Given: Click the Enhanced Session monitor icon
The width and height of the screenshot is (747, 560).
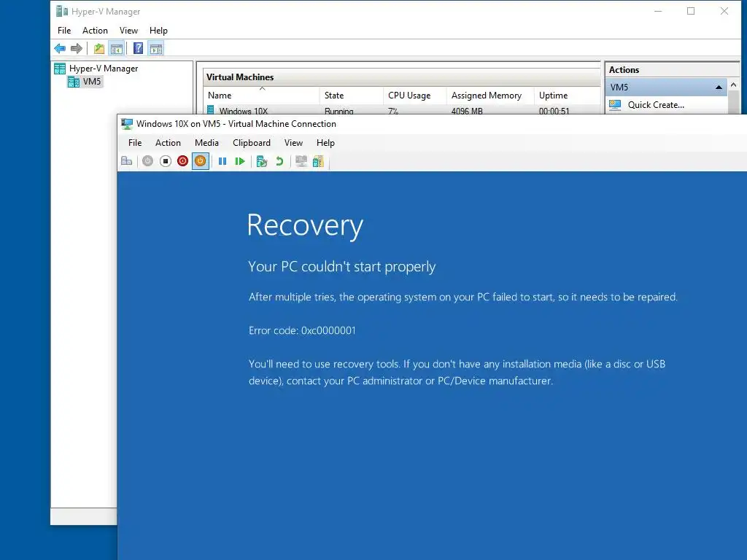Looking at the screenshot, I should (x=301, y=161).
